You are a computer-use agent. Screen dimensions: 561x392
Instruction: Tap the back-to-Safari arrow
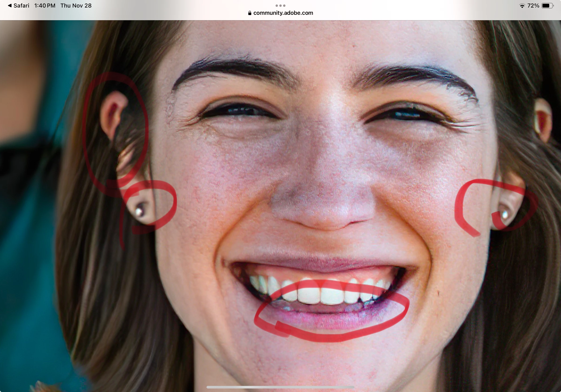coord(10,5)
